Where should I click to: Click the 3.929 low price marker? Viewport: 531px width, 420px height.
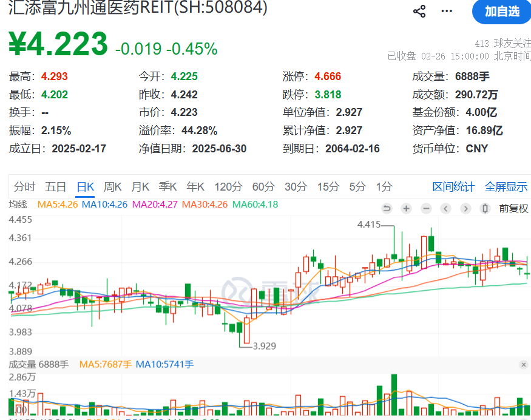tap(265, 346)
